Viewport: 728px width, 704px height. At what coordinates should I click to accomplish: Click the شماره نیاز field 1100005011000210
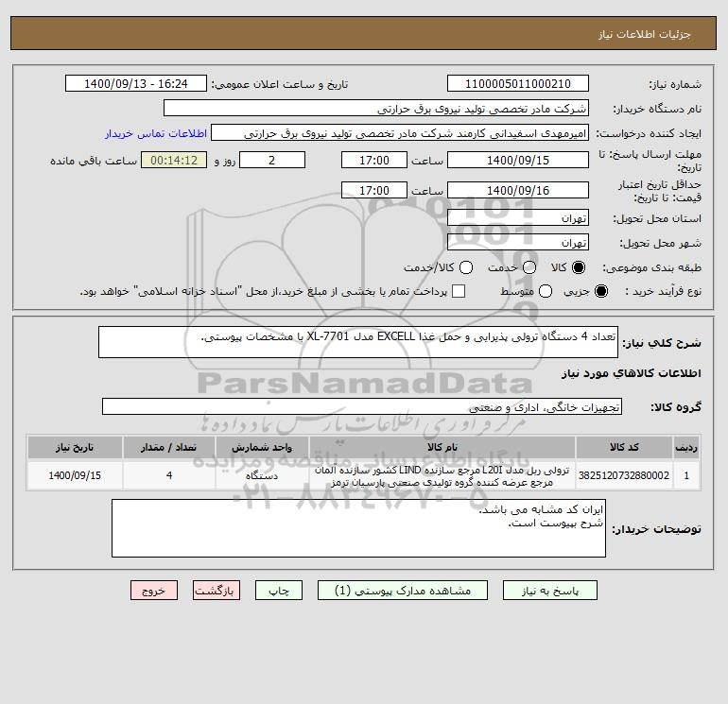[518, 83]
